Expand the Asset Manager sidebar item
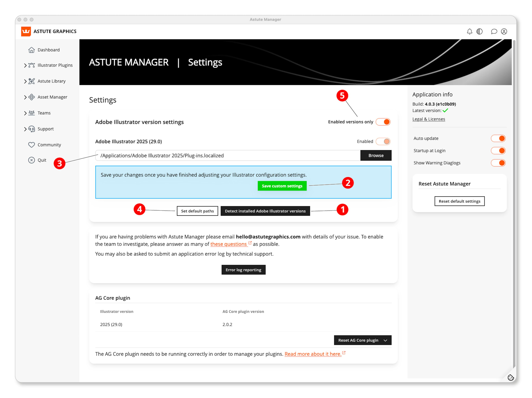 (x=25, y=97)
